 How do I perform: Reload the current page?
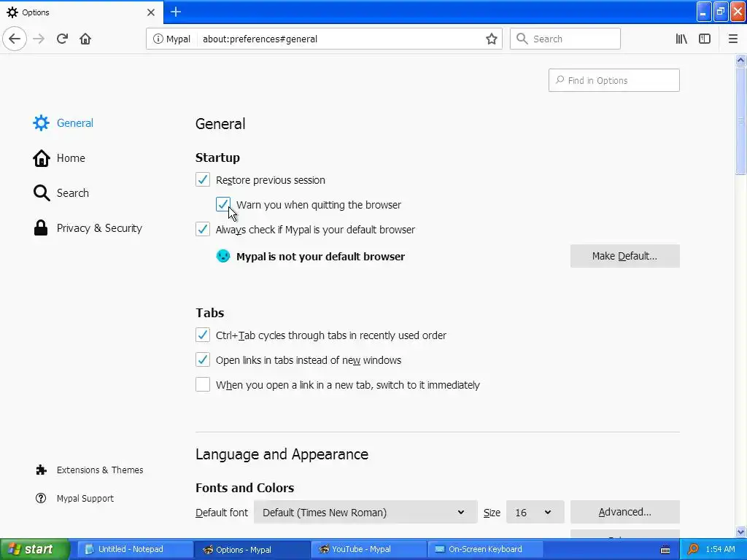pyautogui.click(x=62, y=39)
